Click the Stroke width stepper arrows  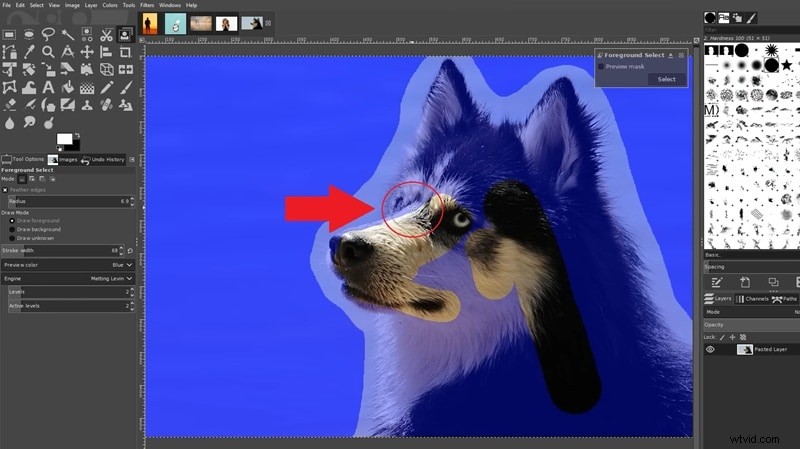click(121, 251)
